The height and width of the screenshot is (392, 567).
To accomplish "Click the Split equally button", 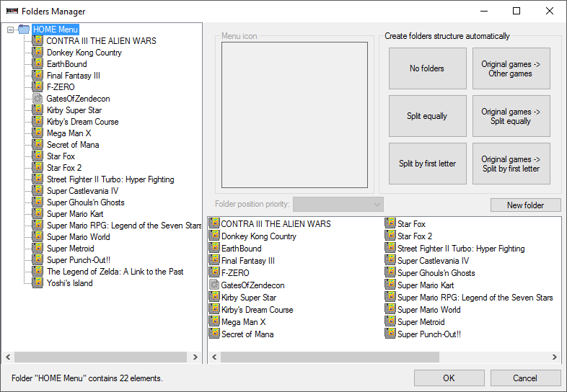I will pyautogui.click(x=428, y=116).
